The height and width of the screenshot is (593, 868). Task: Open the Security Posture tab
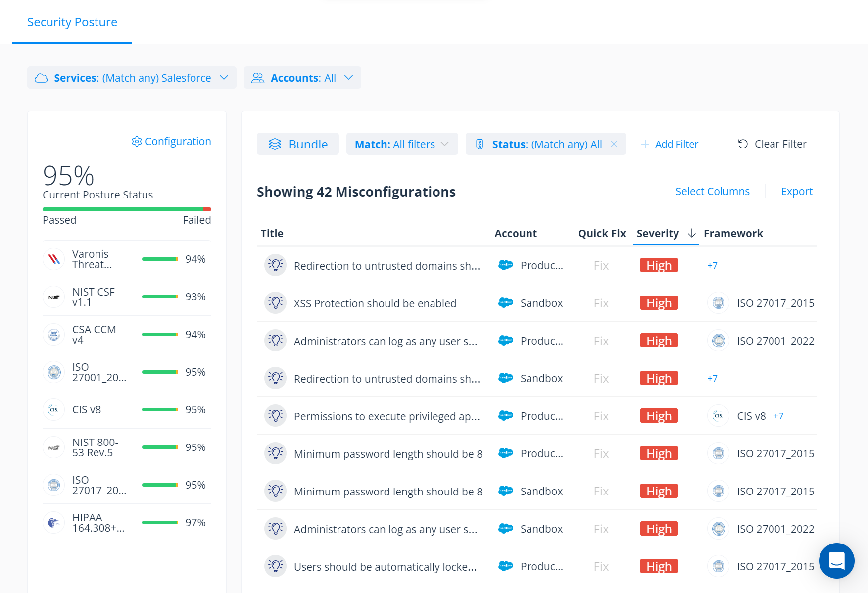[72, 22]
